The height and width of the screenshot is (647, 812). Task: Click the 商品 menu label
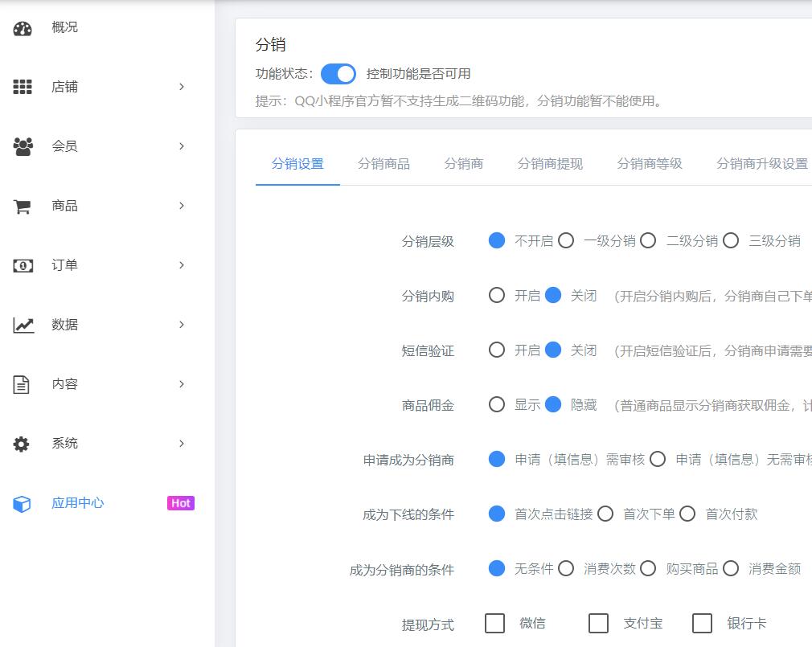65,206
